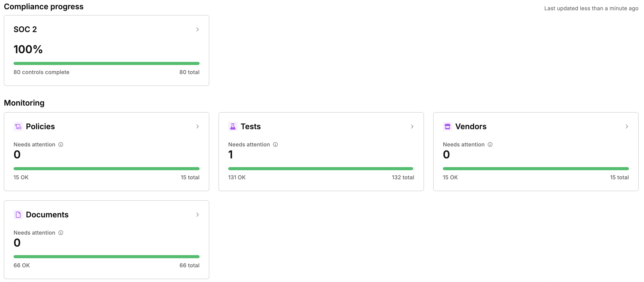The width and height of the screenshot is (644, 282).
Task: Click the Vendors storefront icon
Action: [447, 126]
